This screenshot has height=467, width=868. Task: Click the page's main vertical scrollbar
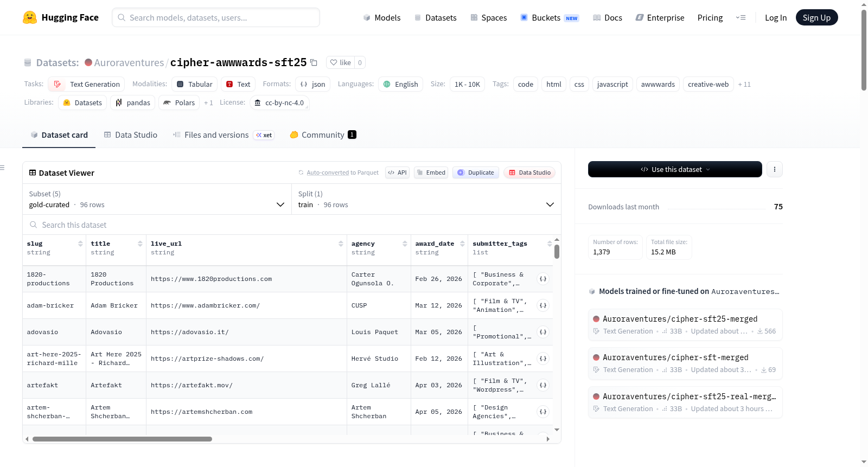pos(864,50)
